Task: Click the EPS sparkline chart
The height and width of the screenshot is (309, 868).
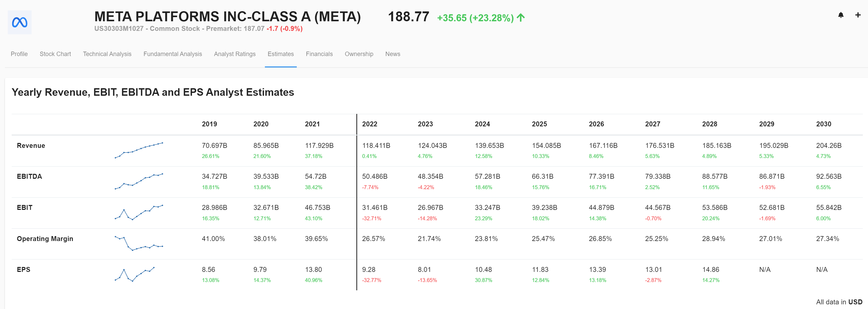Action: 135,274
